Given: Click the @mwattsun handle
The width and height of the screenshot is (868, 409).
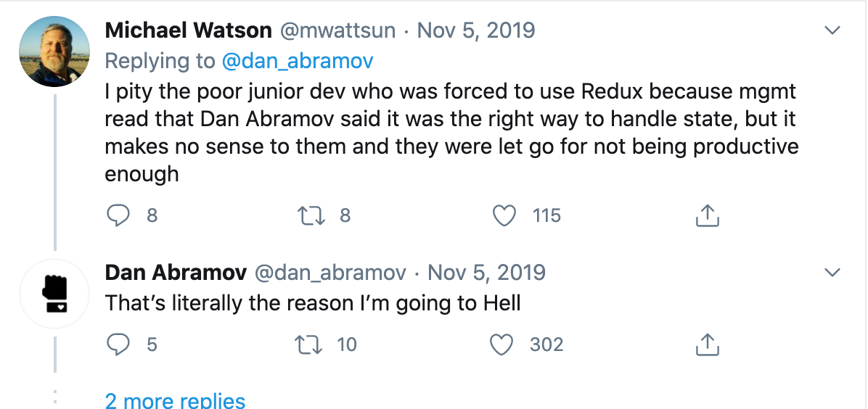Looking at the screenshot, I should click(337, 30).
